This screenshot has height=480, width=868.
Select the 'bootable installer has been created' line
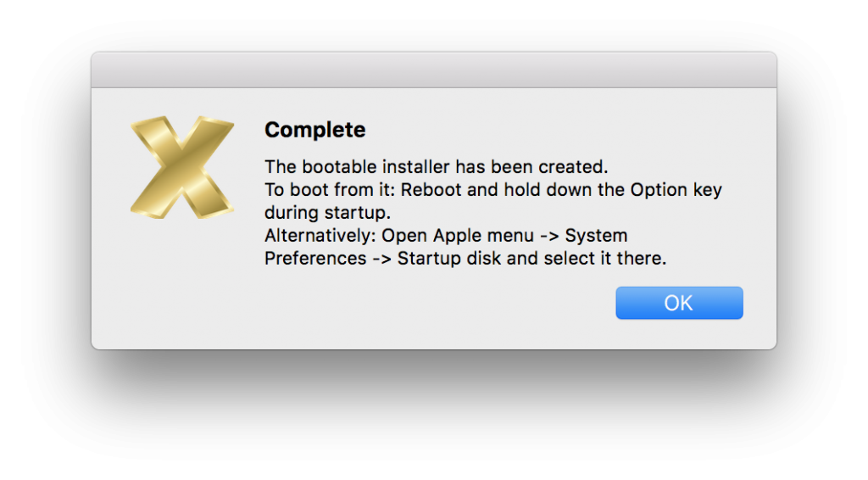(x=437, y=167)
